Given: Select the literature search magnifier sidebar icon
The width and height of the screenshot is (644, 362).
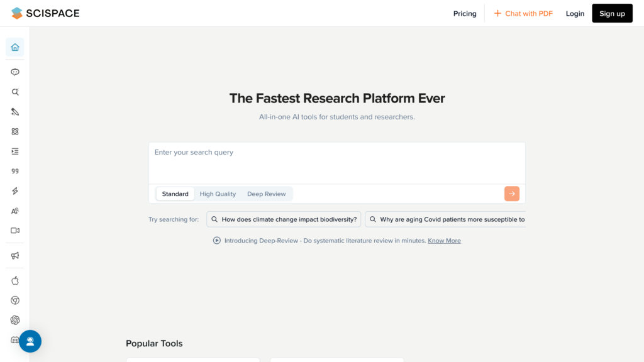Looking at the screenshot, I should point(15,92).
